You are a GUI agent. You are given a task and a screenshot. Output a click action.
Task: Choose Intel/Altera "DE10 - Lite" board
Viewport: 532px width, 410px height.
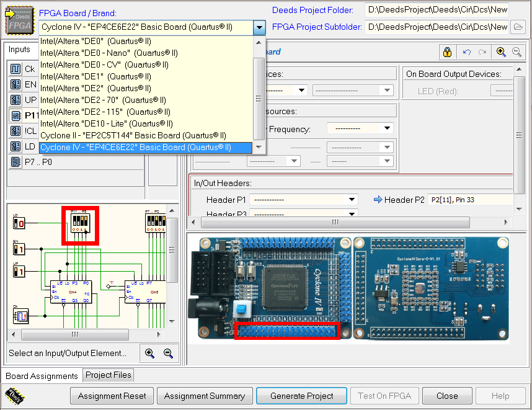(146, 124)
